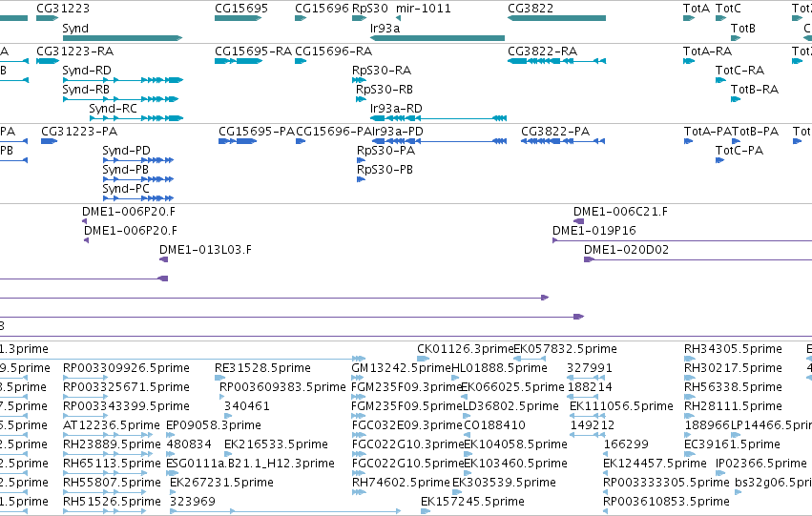The image size is (812, 516).
Task: Open protein TotA-PA
Action: pos(707,132)
